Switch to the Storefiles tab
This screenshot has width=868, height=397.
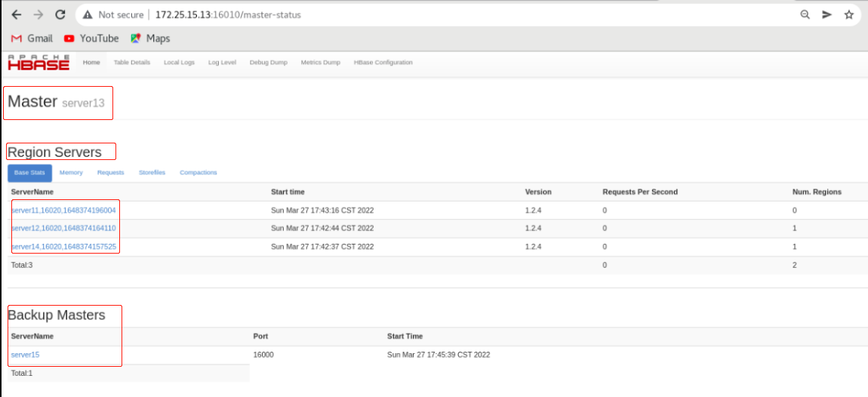152,173
